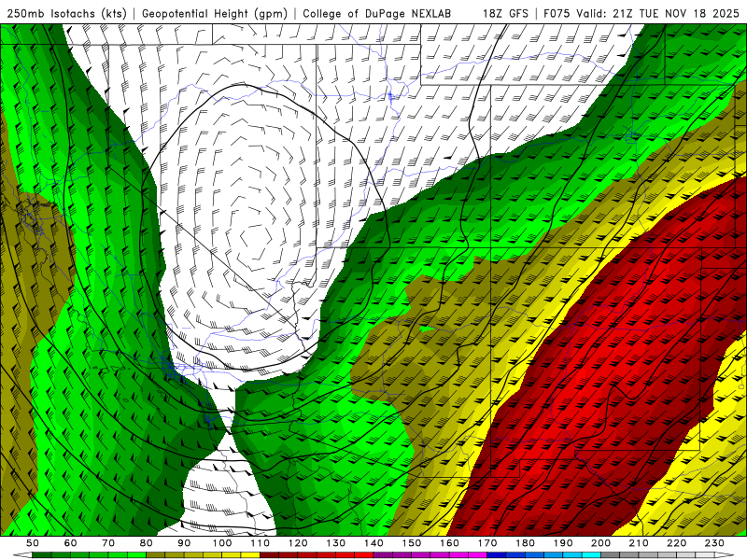Select the 220 knot legend label
The height and width of the screenshot is (560, 747).
coord(677,543)
